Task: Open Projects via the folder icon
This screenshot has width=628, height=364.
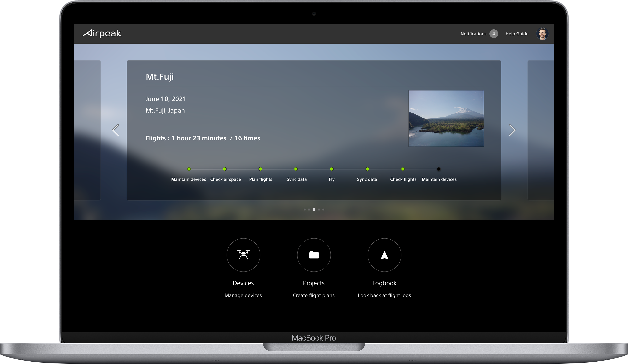Action: 314,255
